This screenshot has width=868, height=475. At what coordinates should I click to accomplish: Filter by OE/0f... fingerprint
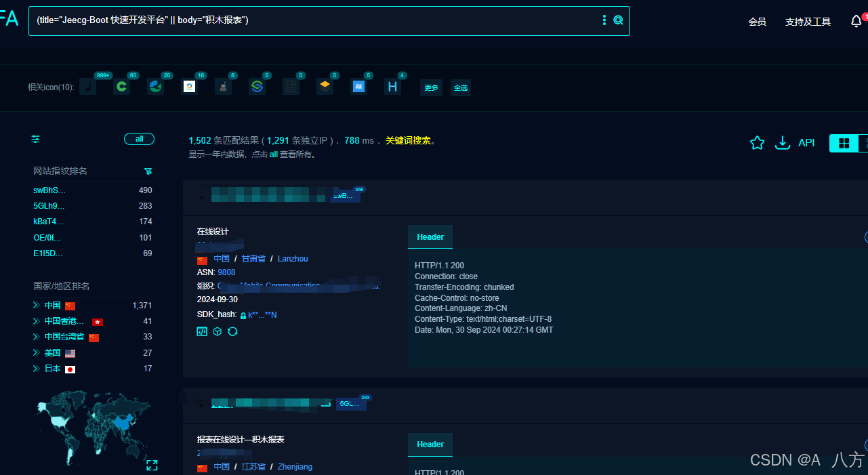coord(47,238)
